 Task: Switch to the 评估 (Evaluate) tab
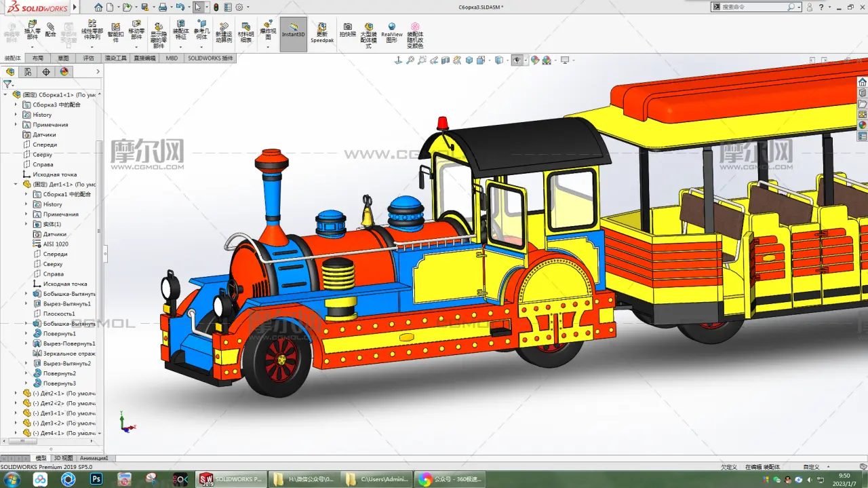(x=89, y=58)
